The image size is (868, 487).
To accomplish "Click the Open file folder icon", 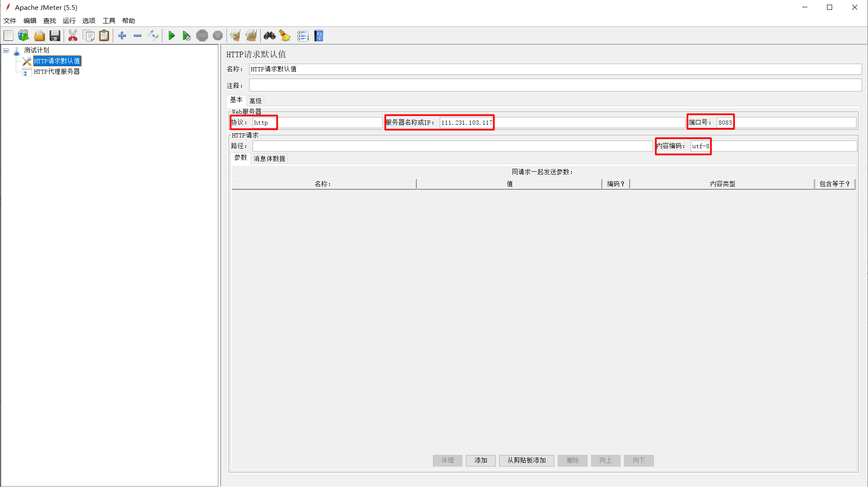I will tap(39, 36).
